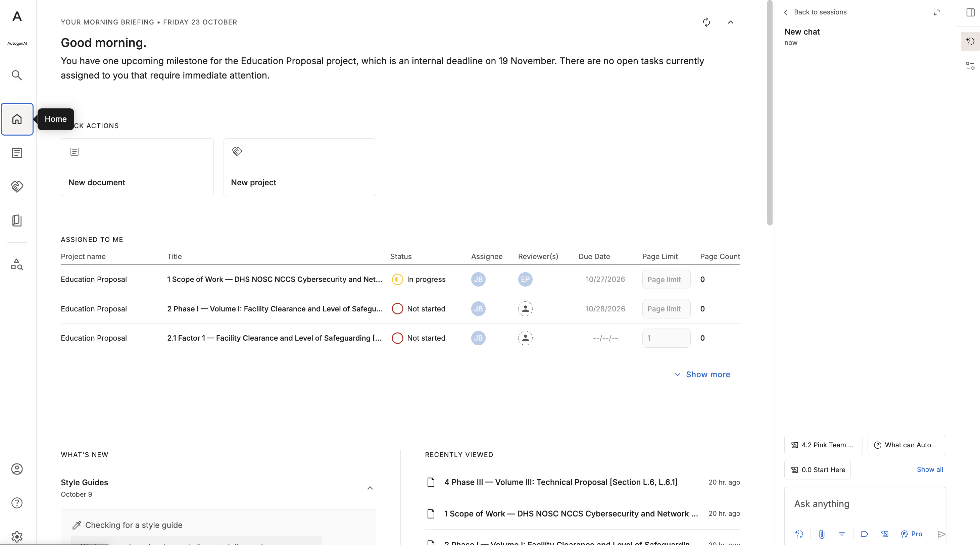This screenshot has height=545, width=980.
Task: Click the Page limit field for Scope of Work
Action: coord(666,279)
